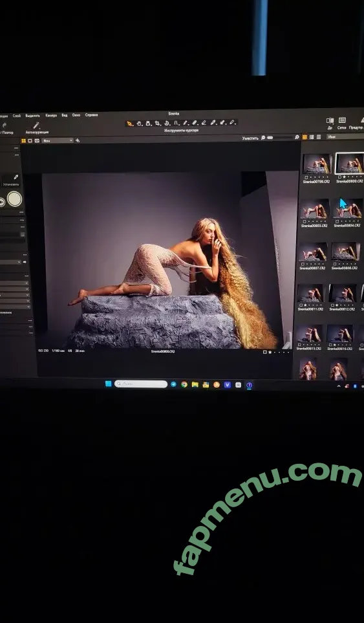Open Telegram from the Windows taskbar
Image resolution: width=364 pixels, height=623 pixels.
pos(173,384)
